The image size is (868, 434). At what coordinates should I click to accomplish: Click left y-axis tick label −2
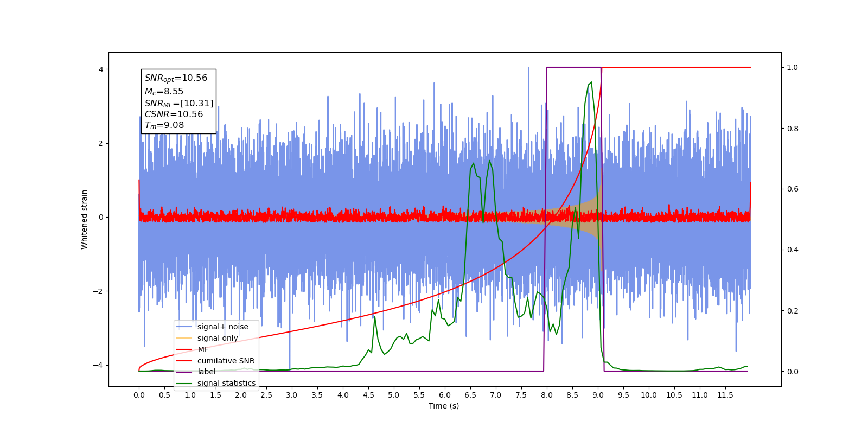coord(98,291)
